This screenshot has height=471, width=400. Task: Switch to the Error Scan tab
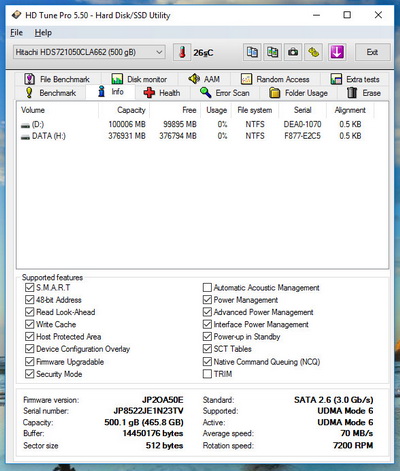pos(225,93)
